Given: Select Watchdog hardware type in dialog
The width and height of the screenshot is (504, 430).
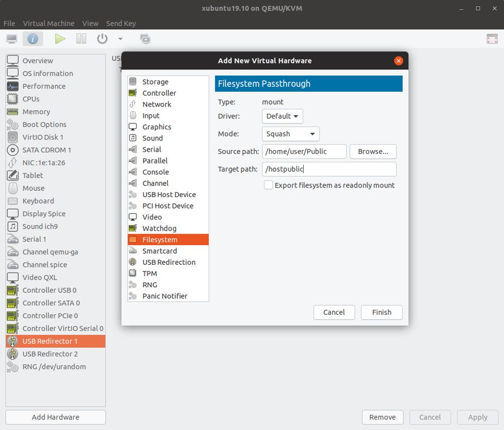Looking at the screenshot, I should 158,228.
